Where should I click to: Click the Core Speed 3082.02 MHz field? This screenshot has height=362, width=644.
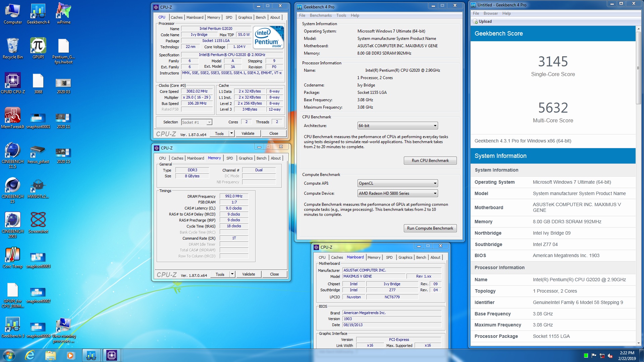tap(197, 91)
